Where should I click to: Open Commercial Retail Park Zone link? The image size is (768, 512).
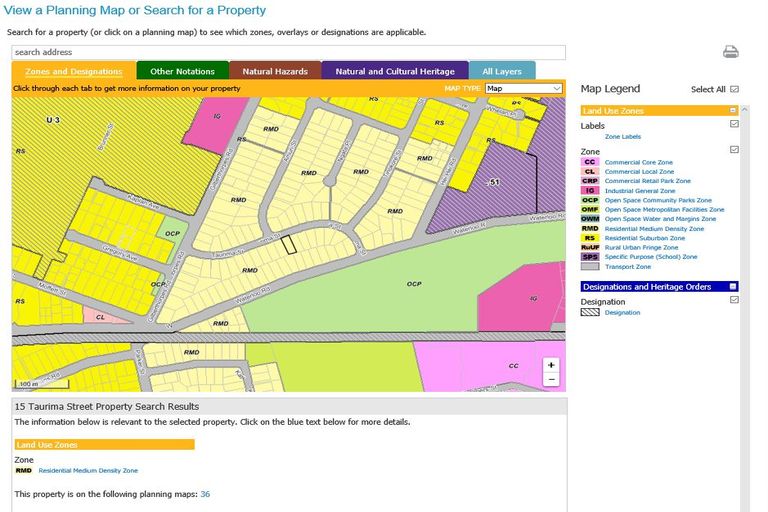tap(648, 181)
